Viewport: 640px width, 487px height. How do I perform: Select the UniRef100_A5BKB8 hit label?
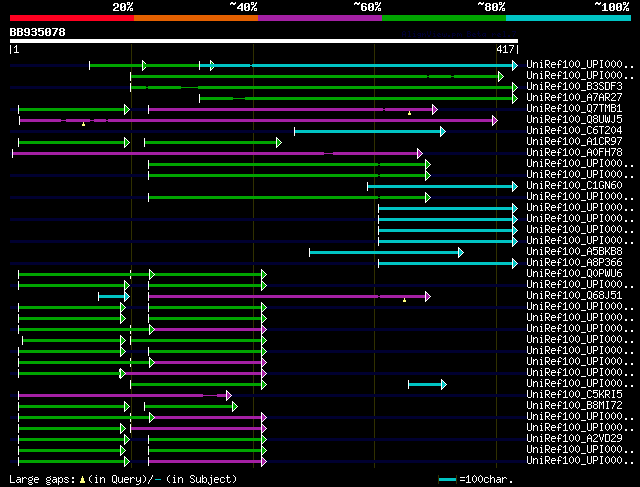click(x=574, y=252)
